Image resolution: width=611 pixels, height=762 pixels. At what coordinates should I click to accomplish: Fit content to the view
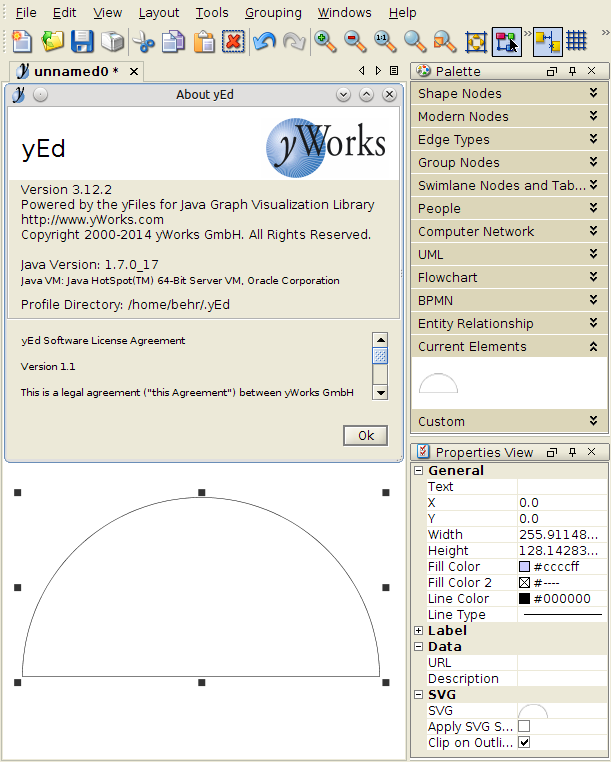click(476, 41)
